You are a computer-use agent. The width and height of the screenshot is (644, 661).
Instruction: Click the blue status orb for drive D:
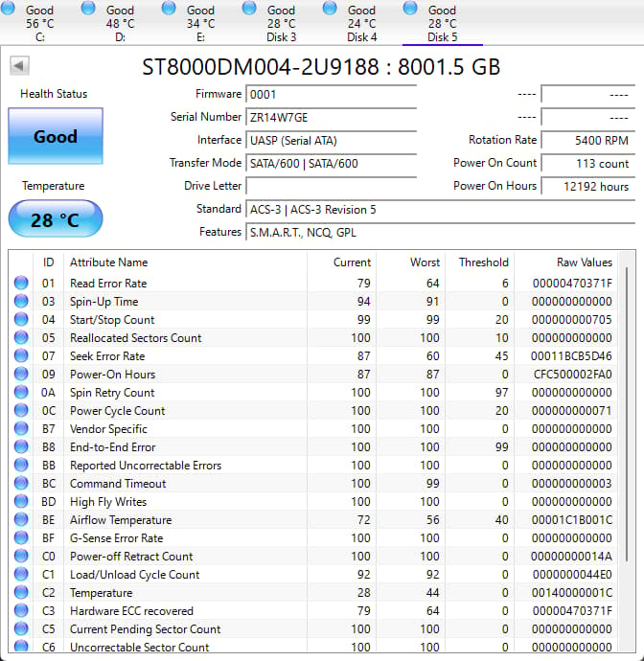[88, 8]
